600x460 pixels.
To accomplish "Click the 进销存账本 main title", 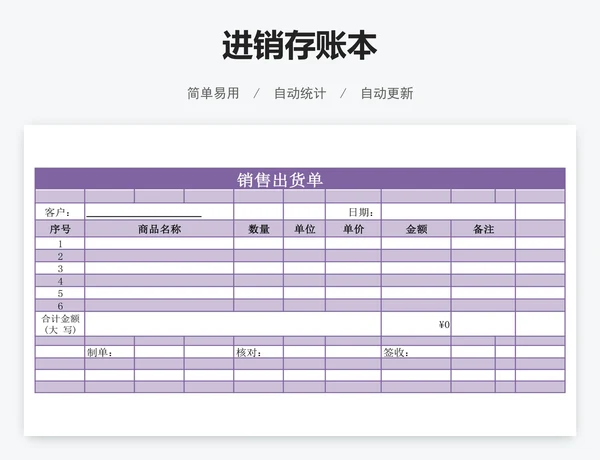I will click(x=300, y=46).
